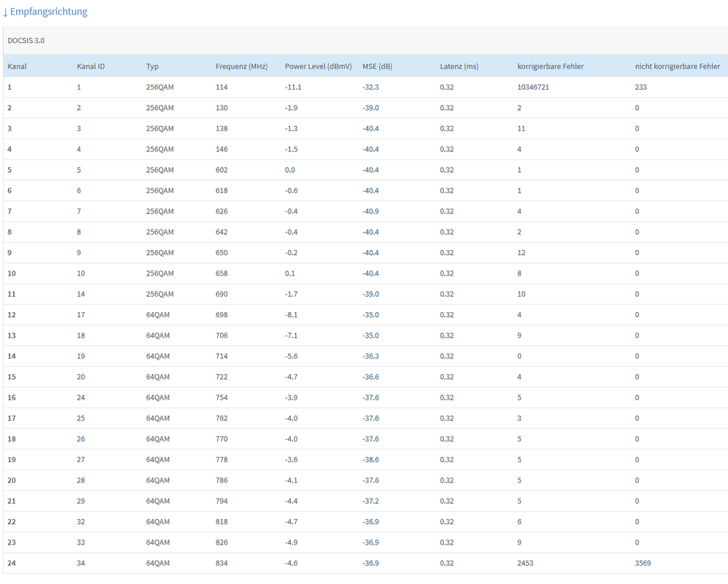Click the 698 MHz frequency cell
This screenshot has width=728, height=584.
(x=222, y=315)
